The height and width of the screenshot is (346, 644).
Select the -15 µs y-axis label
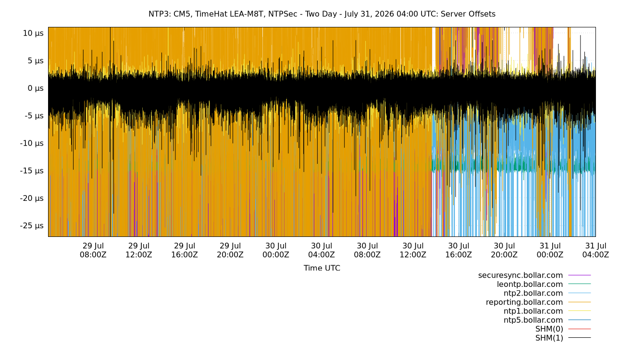pos(32,171)
